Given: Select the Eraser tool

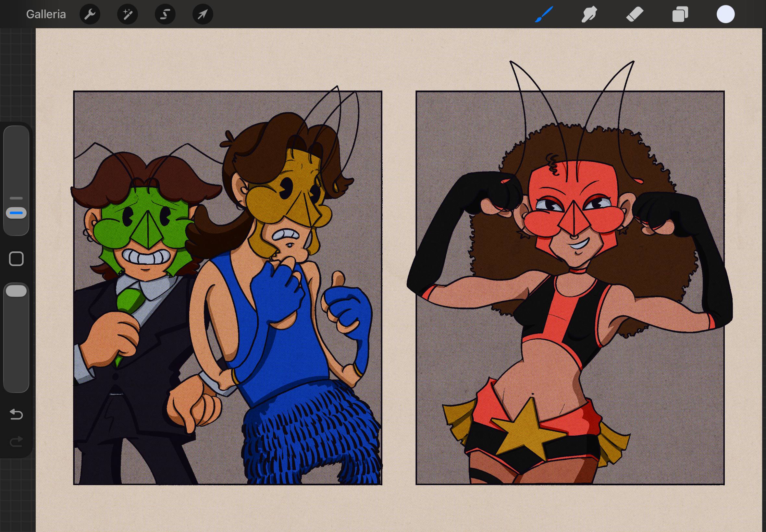Looking at the screenshot, I should (634, 14).
